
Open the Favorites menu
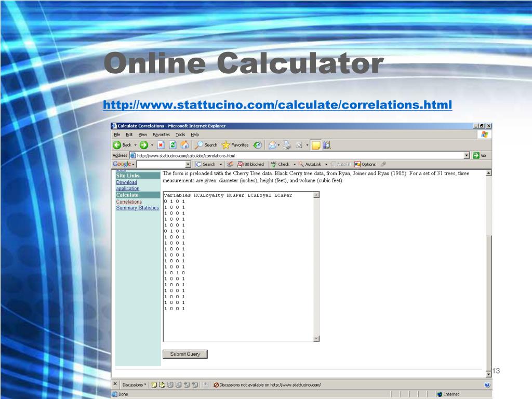pyautogui.click(x=161, y=135)
